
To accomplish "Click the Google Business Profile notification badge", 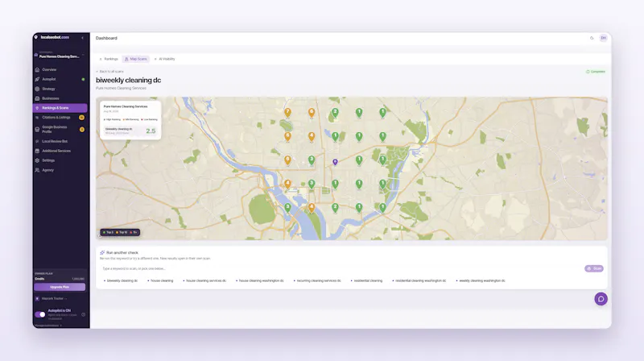I will click(82, 129).
